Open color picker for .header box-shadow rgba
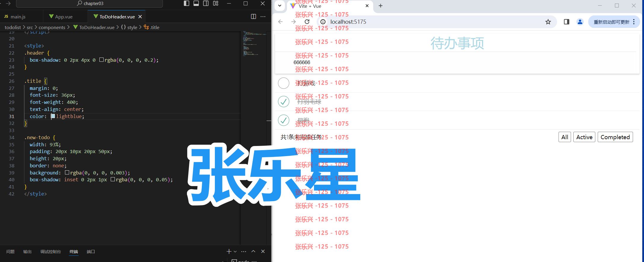 click(101, 60)
